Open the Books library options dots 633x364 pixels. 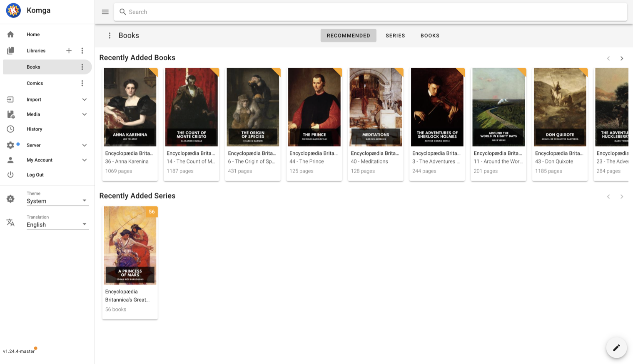[x=82, y=67]
